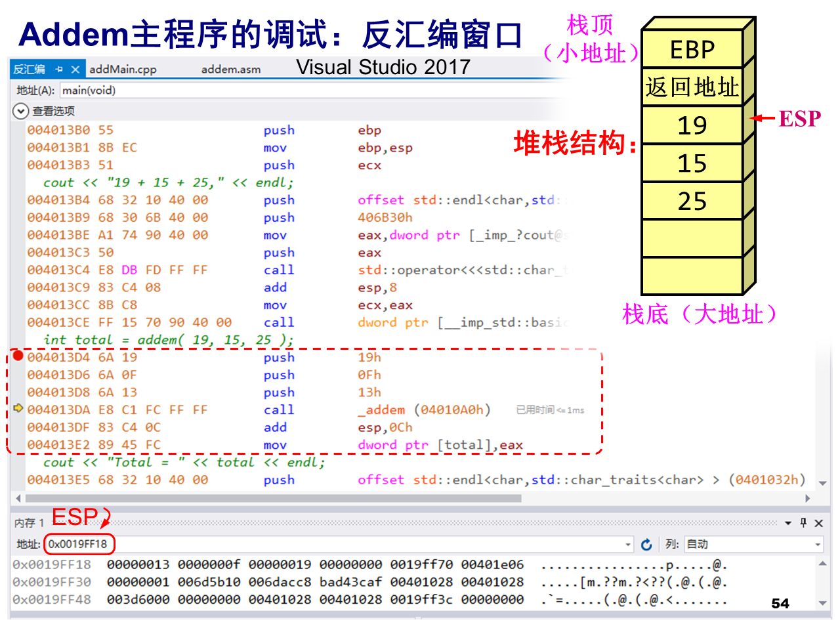Screen dimensions: 840x630
Task: Select the line 004013B3 push ecx
Action: point(204,165)
